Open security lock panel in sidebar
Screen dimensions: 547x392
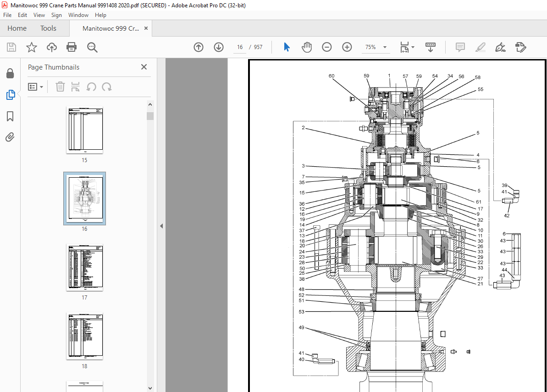point(10,74)
